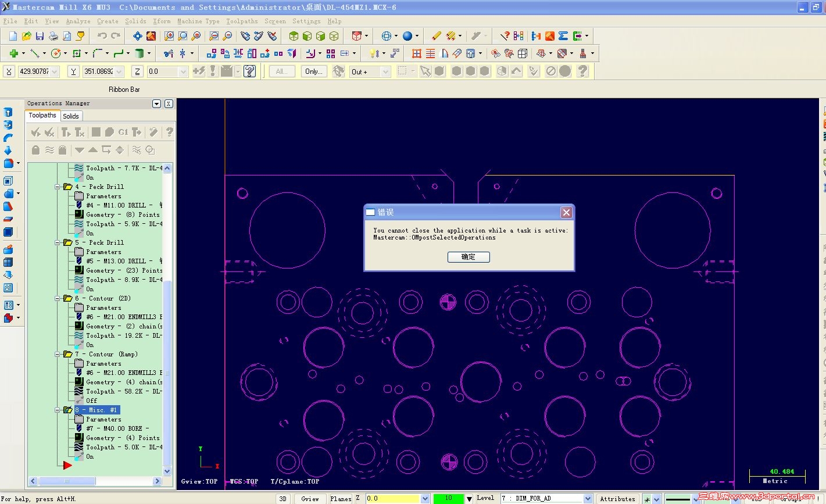This screenshot has height=504, width=826.
Task: Collapse the 4 - Peck Drill operation
Action: click(58, 187)
